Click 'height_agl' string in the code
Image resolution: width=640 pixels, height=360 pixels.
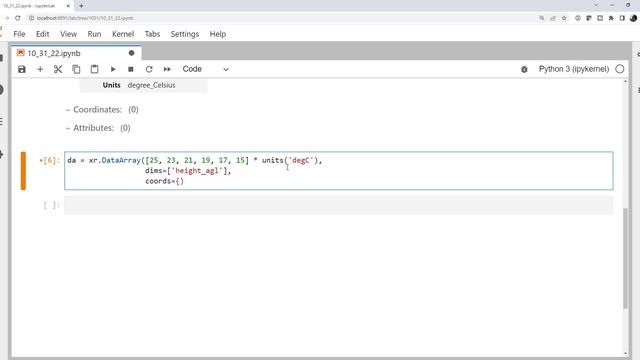(198, 171)
